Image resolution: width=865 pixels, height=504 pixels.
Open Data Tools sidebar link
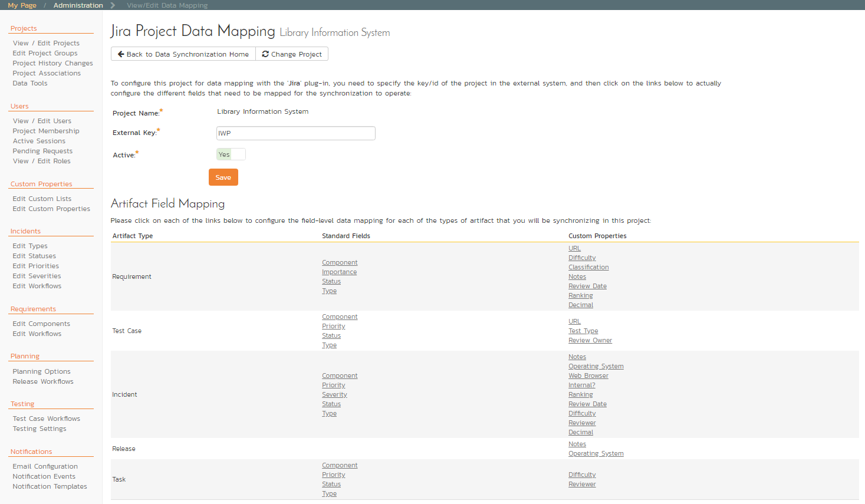pos(30,83)
